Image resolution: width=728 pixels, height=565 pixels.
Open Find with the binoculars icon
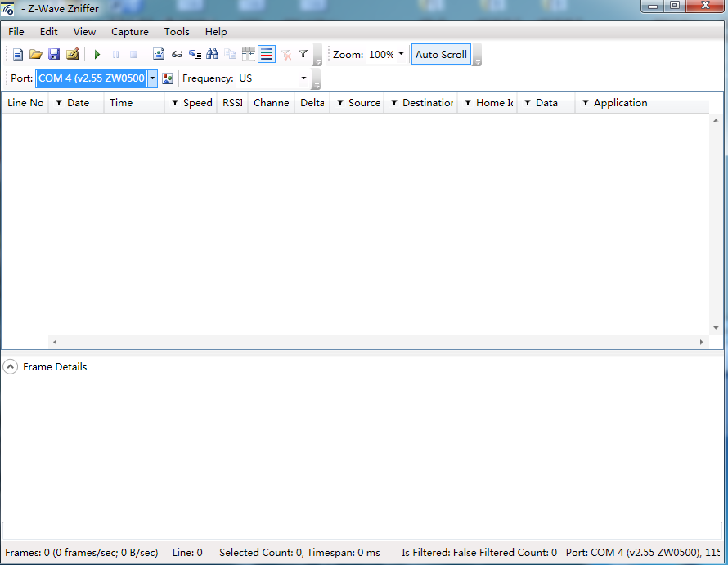212,54
